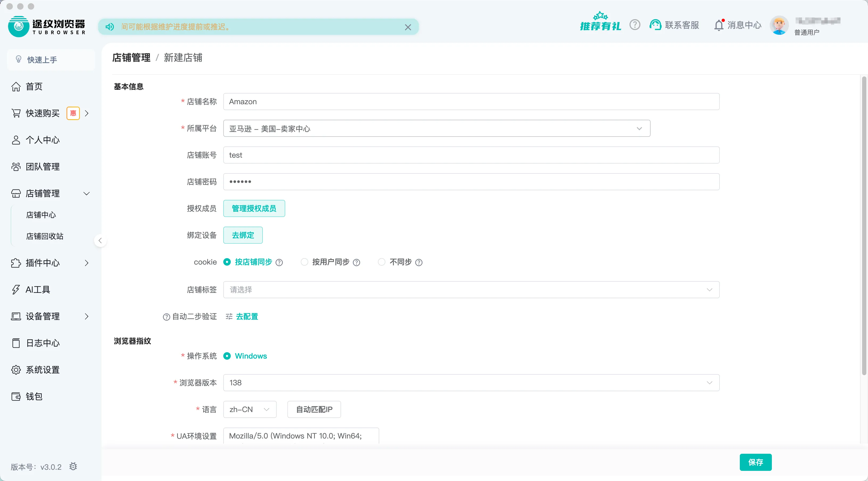868x481 pixels.
Task: Click the 店铺账号 input field
Action: point(471,155)
